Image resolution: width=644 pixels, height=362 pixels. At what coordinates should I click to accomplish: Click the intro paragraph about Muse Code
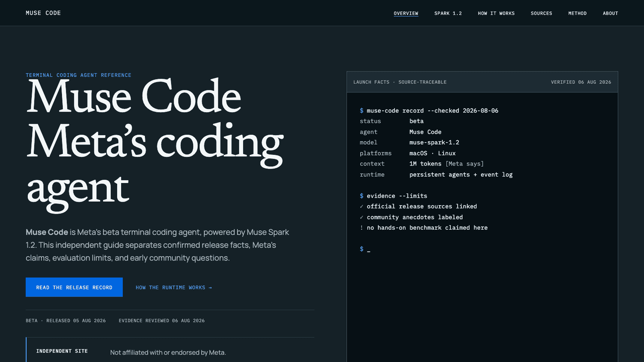157,245
